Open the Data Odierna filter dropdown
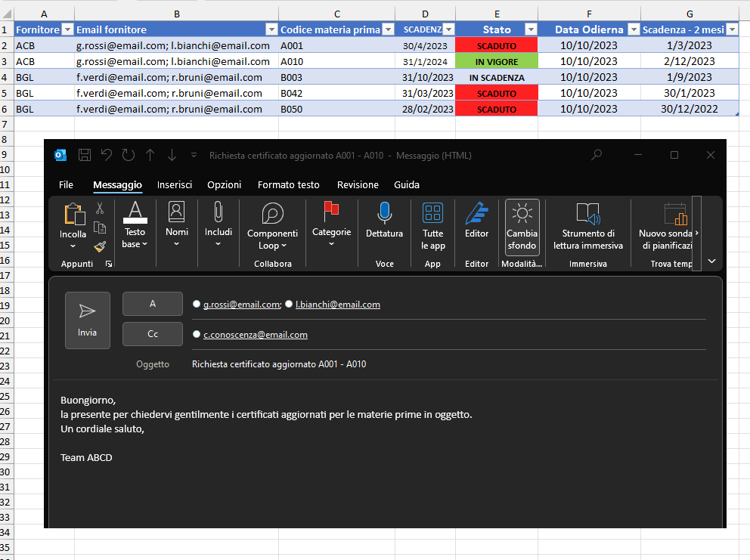This screenshot has height=560, width=750. point(634,29)
